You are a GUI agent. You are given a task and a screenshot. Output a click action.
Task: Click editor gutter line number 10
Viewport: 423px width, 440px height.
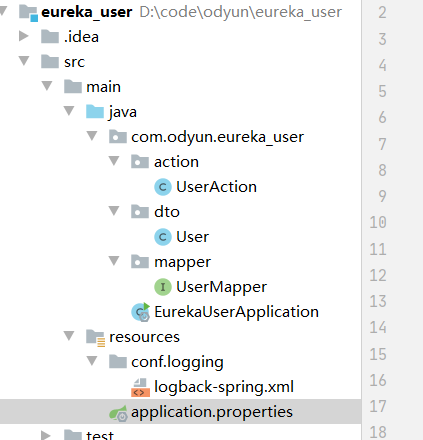pos(378,222)
